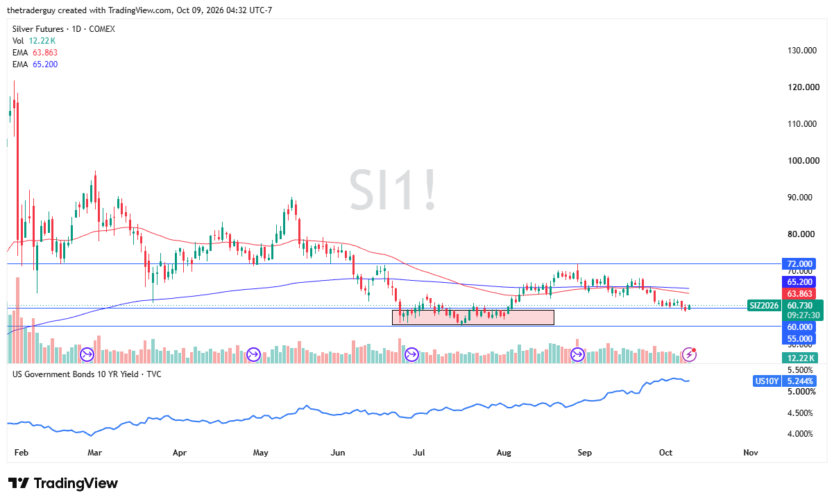Click the Aug label on the time axis
Viewport: 834px width, 504px height.
(x=504, y=453)
